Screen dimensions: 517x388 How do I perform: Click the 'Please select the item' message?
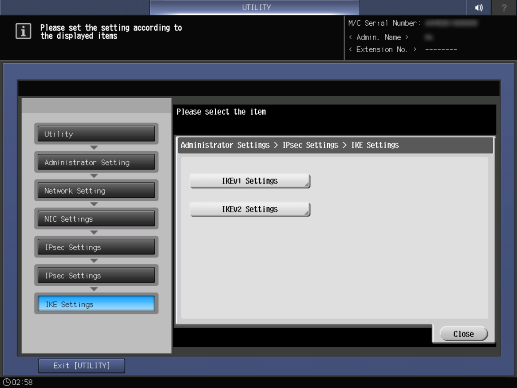(221, 112)
